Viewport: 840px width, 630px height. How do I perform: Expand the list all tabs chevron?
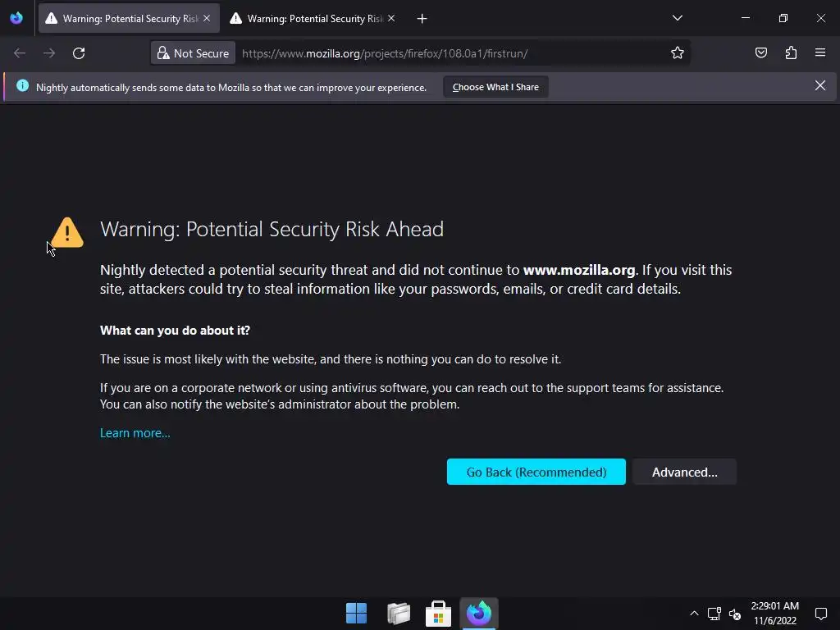point(677,18)
